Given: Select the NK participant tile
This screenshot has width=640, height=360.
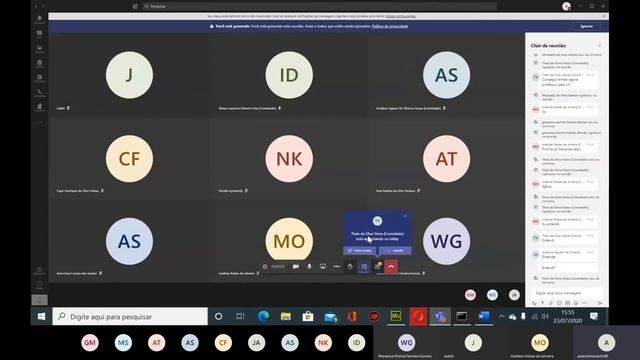Looking at the screenshot, I should (289, 158).
